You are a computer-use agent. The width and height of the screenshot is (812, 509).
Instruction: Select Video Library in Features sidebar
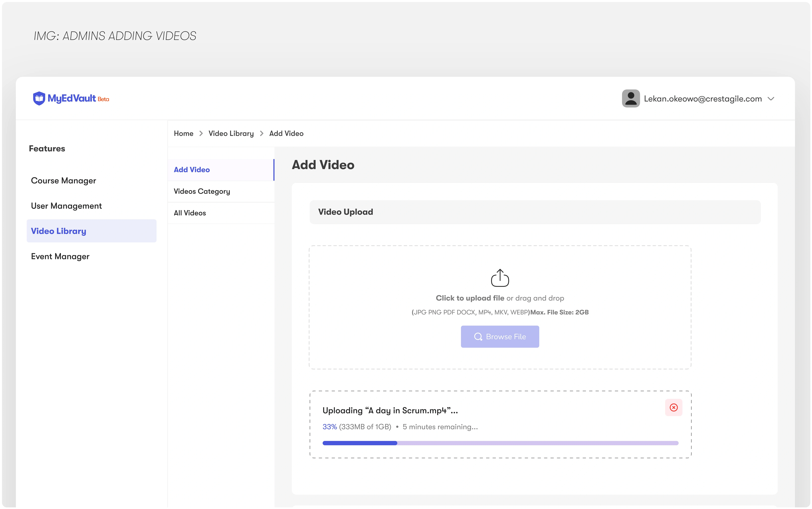[x=92, y=231]
